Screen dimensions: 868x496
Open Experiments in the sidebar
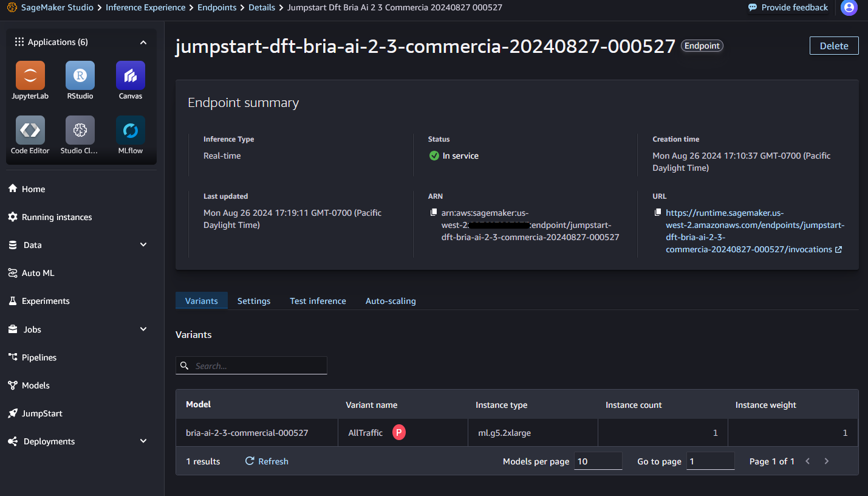tap(38, 301)
